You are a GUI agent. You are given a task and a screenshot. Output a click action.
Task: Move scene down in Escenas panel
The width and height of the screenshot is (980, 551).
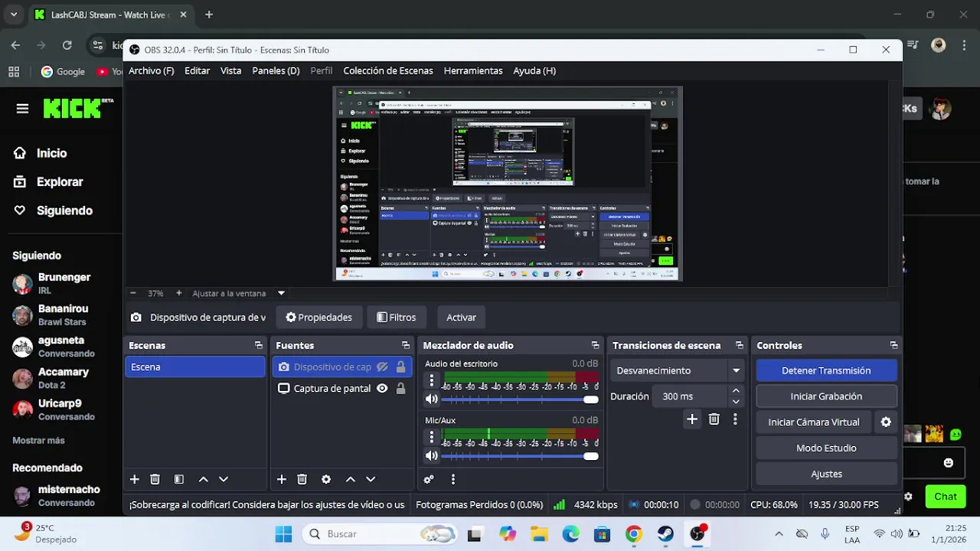223,479
